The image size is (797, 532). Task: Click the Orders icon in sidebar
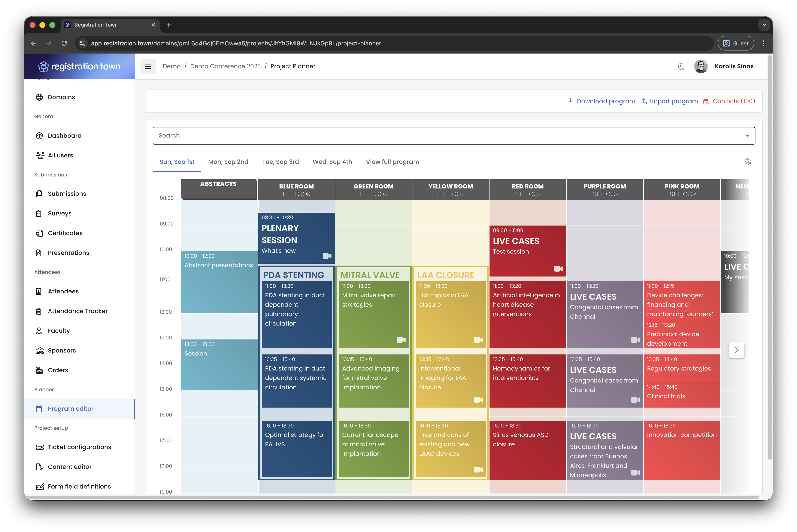point(39,370)
